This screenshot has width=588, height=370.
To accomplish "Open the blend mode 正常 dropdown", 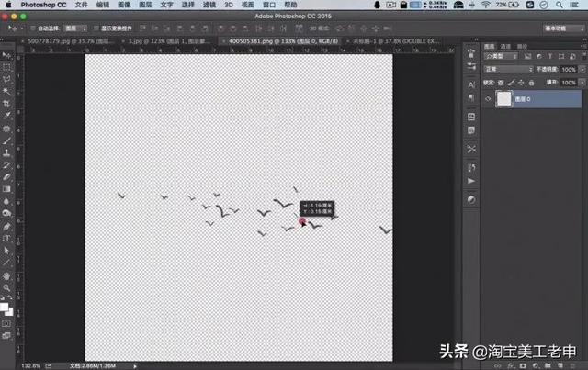I will click(508, 70).
